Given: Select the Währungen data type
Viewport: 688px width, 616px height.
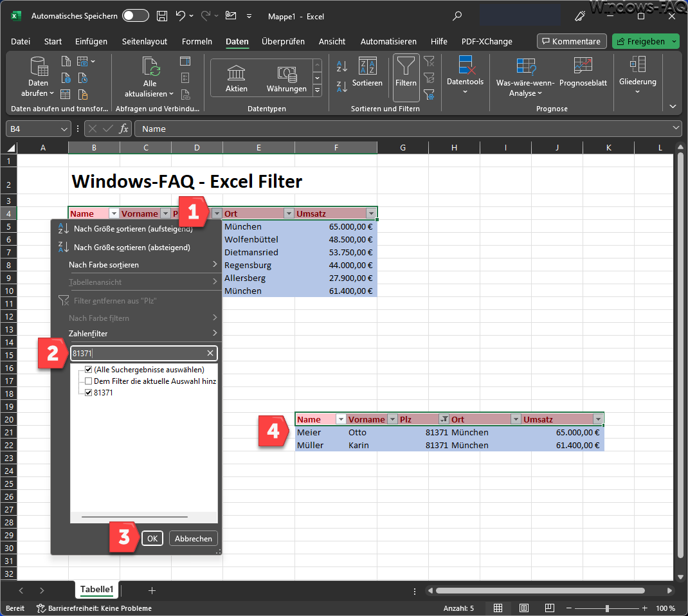Looking at the screenshot, I should click(x=287, y=78).
